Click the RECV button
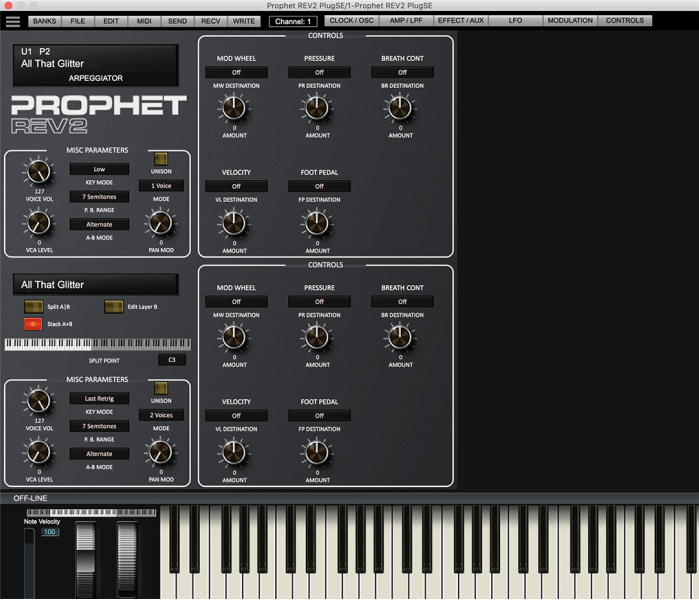This screenshot has height=600, width=699. coord(210,21)
